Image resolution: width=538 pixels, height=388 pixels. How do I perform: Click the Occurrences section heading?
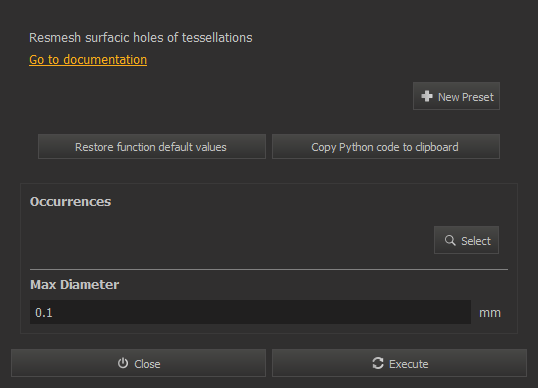pos(70,202)
